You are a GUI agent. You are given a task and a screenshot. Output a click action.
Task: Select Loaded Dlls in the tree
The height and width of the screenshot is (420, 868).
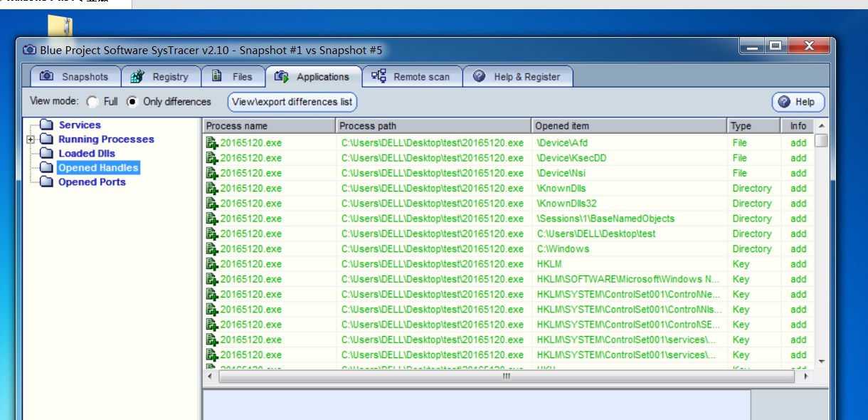click(x=87, y=154)
